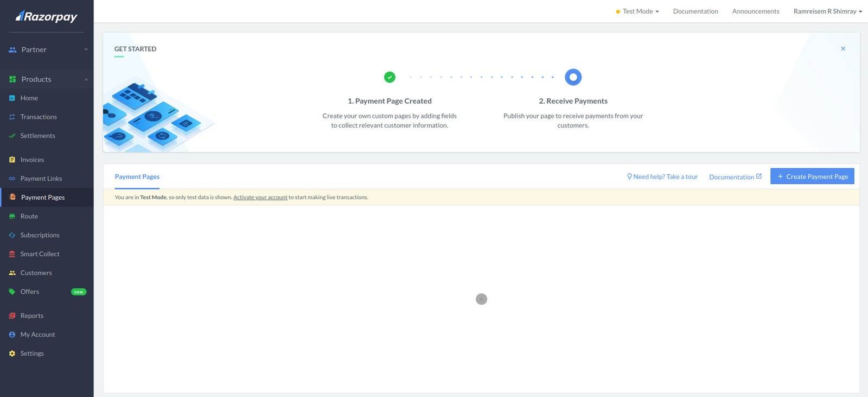Click the Products grid icon

point(12,79)
